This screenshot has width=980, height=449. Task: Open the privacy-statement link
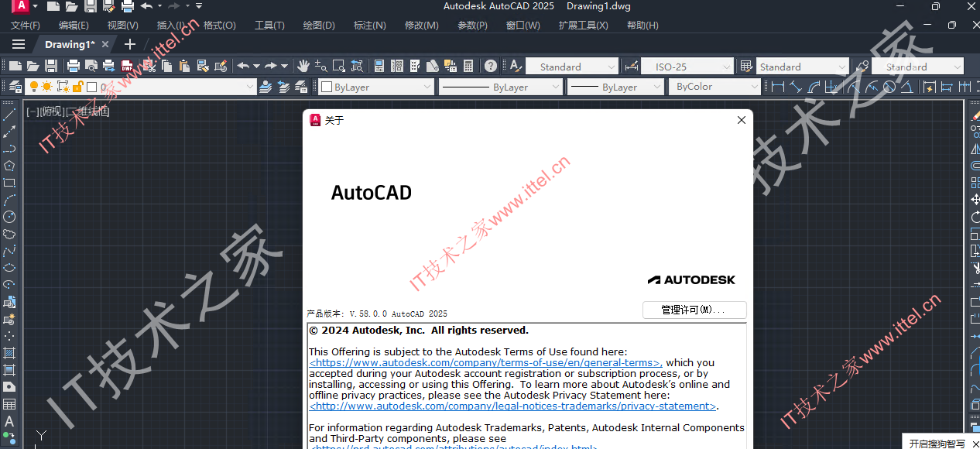(x=512, y=406)
